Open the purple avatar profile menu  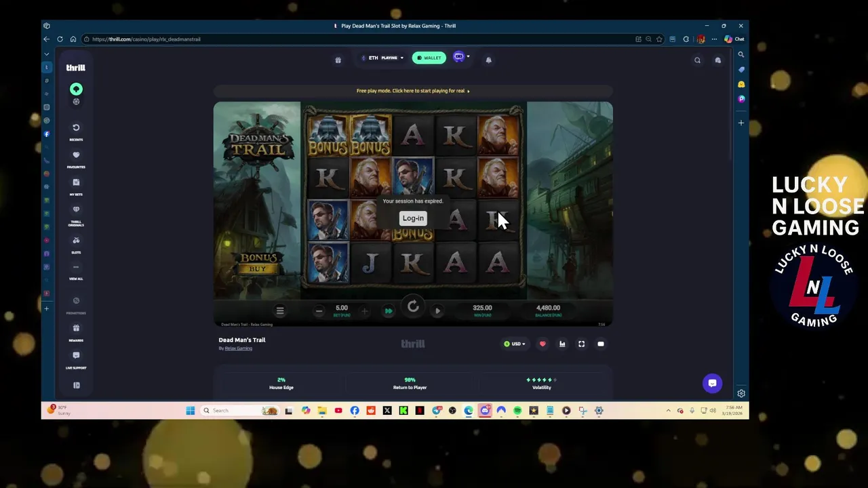(x=460, y=57)
